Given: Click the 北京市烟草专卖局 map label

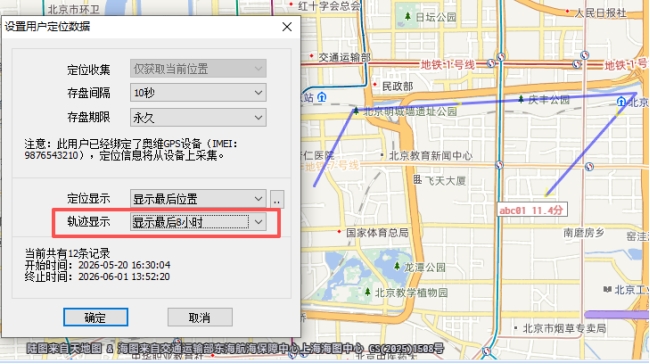Looking at the screenshot, I should [564, 328].
